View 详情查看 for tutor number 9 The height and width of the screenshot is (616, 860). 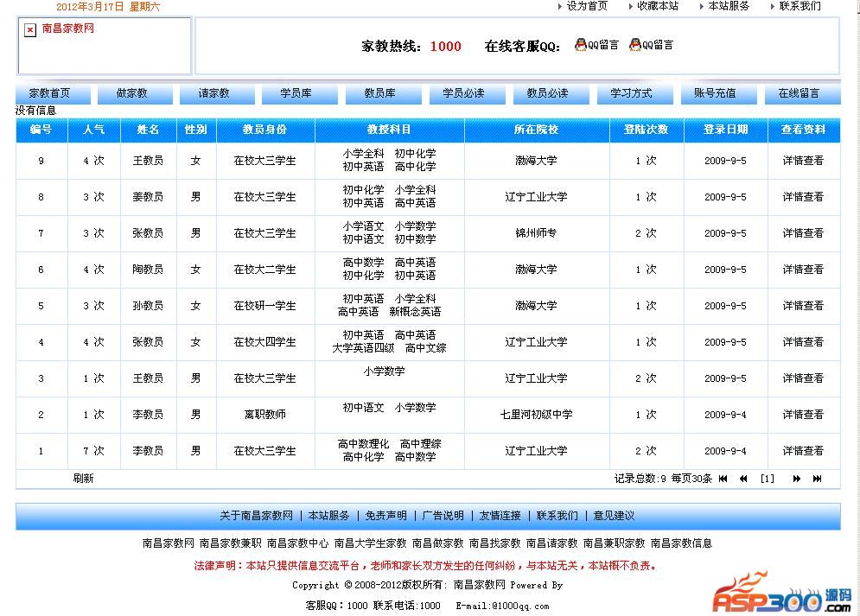coord(803,161)
